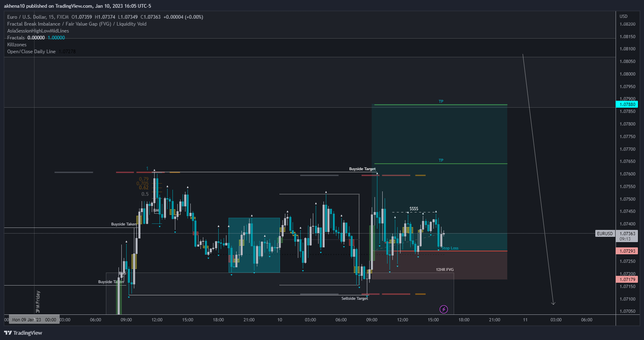Click the akhena10 published header text

click(78, 6)
